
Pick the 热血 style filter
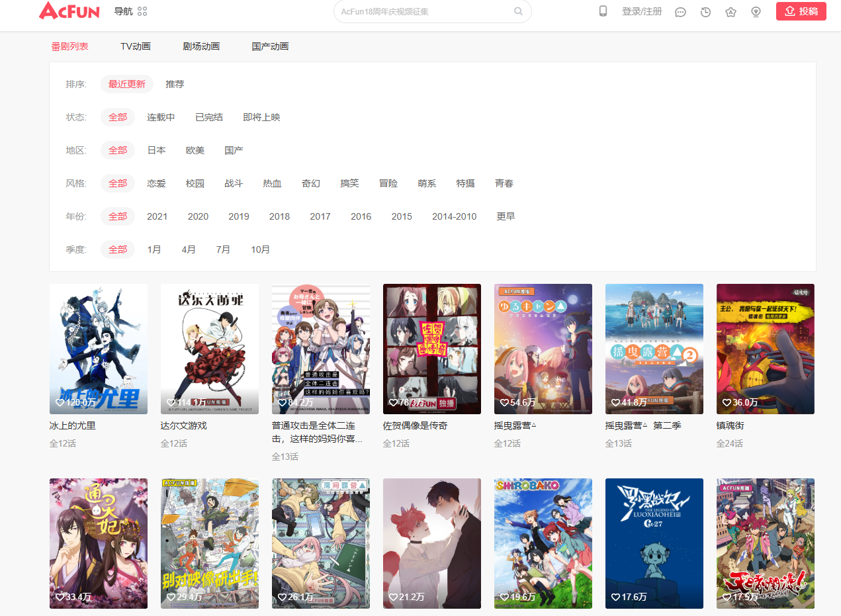(272, 183)
